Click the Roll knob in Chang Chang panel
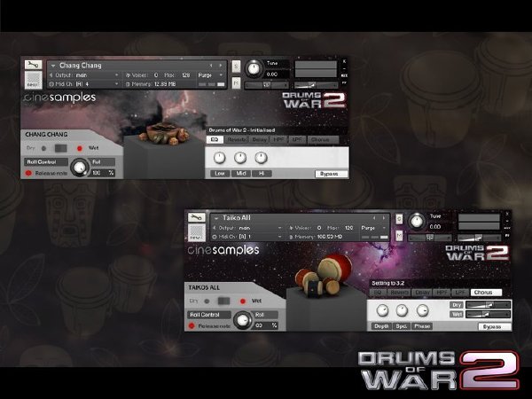The image size is (532, 399). pyautogui.click(x=80, y=168)
